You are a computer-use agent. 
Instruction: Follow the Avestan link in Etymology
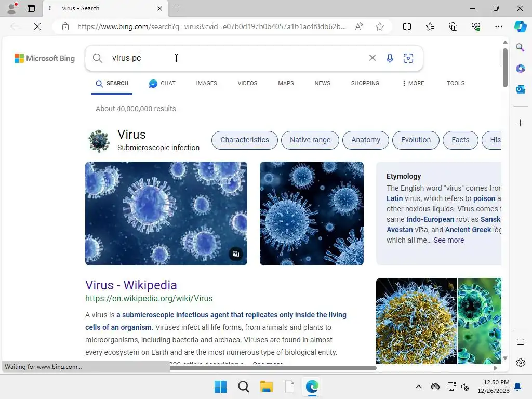pos(400,230)
